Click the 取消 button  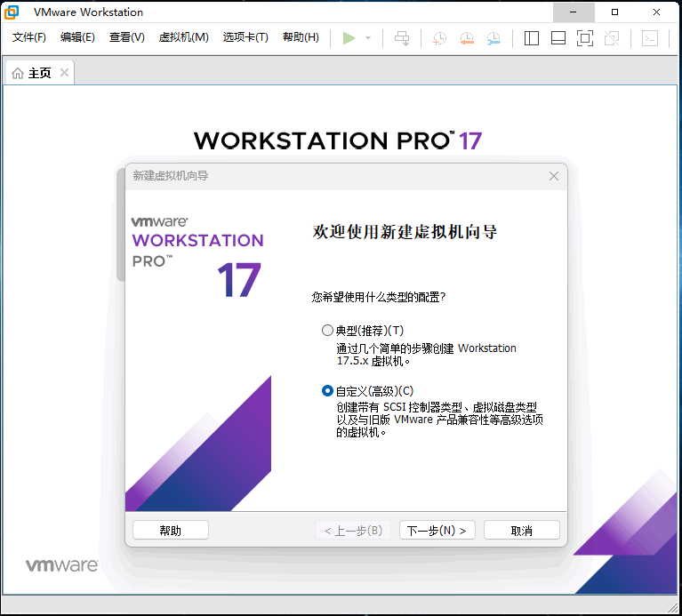click(522, 531)
